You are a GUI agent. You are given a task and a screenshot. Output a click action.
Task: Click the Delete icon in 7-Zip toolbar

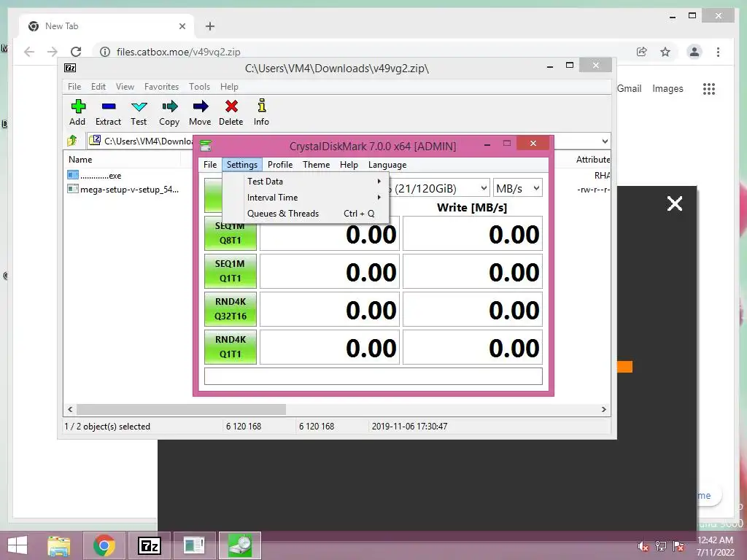(231, 106)
